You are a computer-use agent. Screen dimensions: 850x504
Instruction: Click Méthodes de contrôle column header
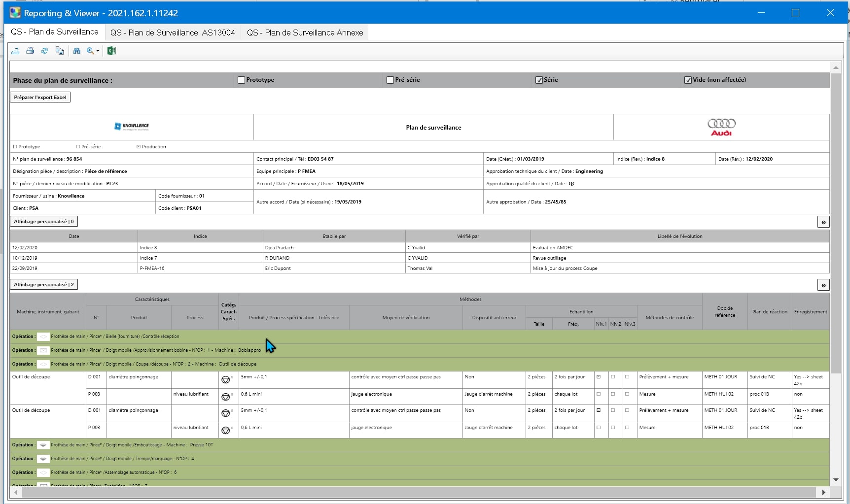(x=670, y=318)
